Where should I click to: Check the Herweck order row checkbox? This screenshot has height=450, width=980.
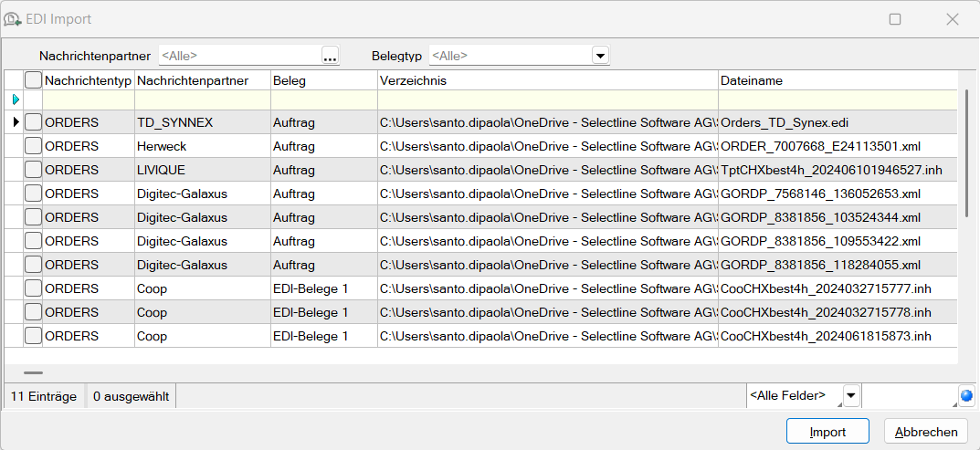[33, 146]
